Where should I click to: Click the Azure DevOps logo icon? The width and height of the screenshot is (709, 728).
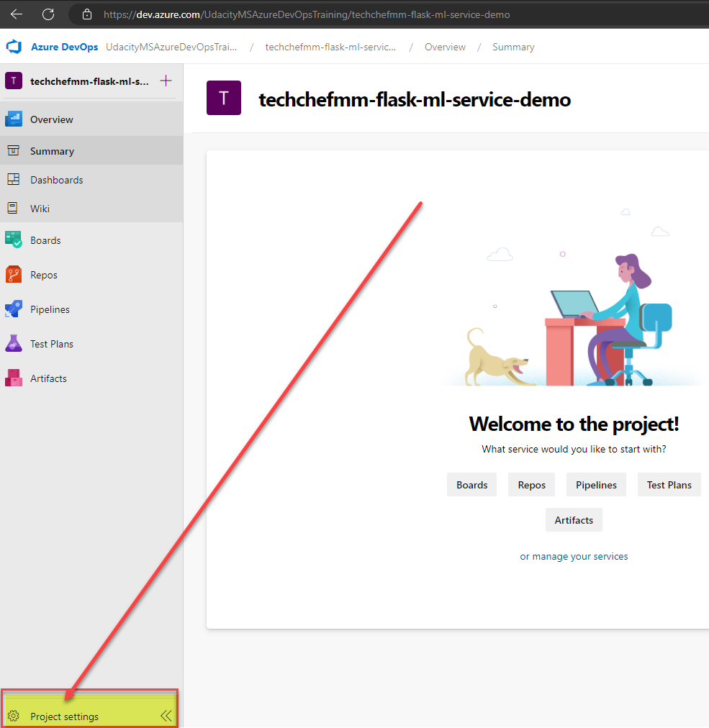14,47
